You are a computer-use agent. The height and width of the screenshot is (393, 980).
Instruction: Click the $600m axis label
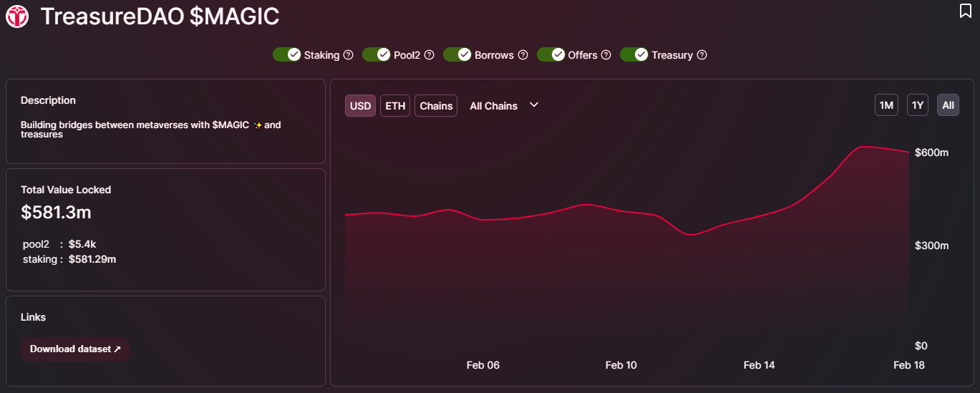click(x=932, y=152)
